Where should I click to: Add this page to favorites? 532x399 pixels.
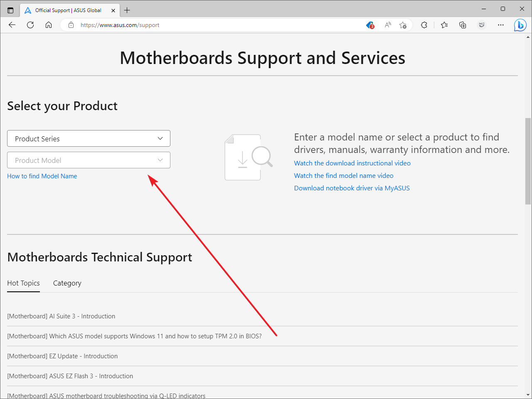(403, 25)
